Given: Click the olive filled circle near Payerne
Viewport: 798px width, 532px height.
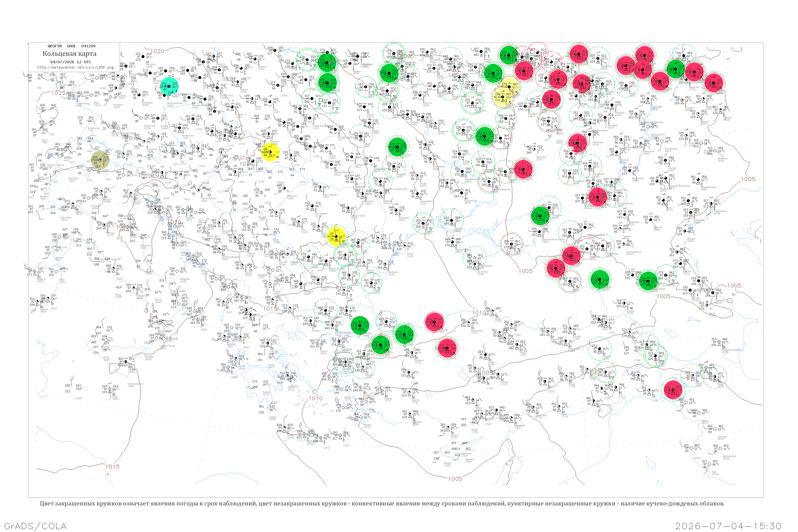Looking at the screenshot, I should pyautogui.click(x=100, y=160).
